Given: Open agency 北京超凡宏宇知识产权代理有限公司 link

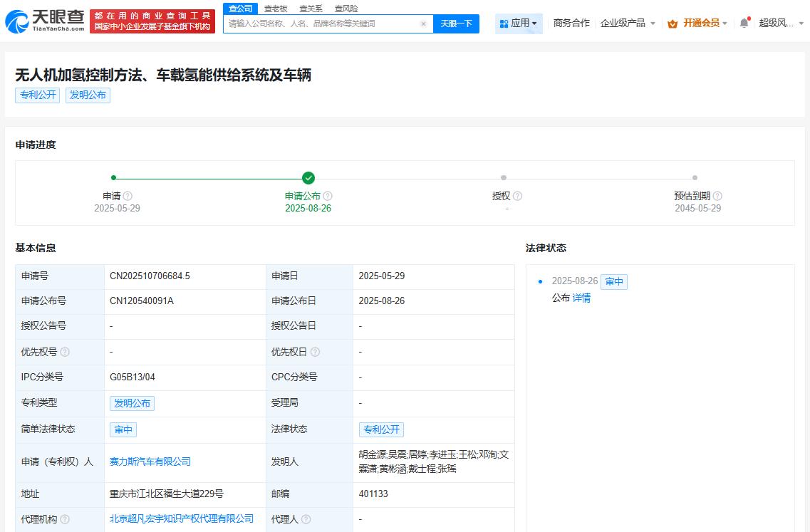Looking at the screenshot, I should 182,518.
